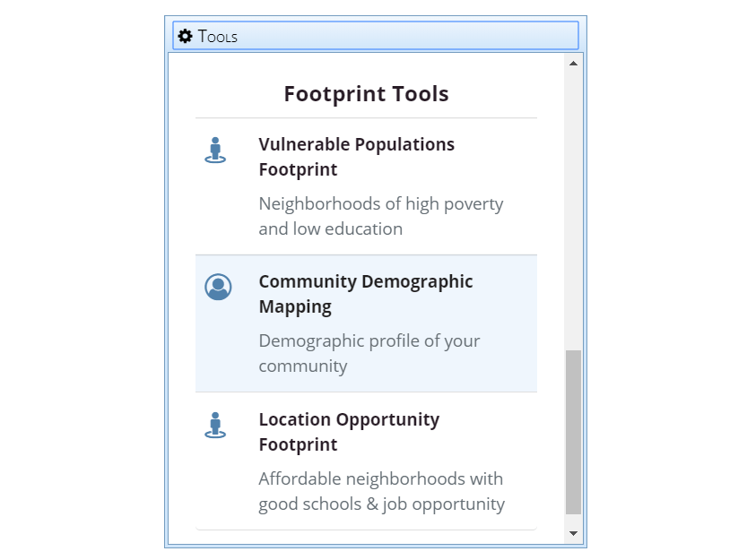Image resolution: width=747 pixels, height=560 pixels.
Task: Open the Community Demographic Mapping tool
Action: click(x=365, y=294)
